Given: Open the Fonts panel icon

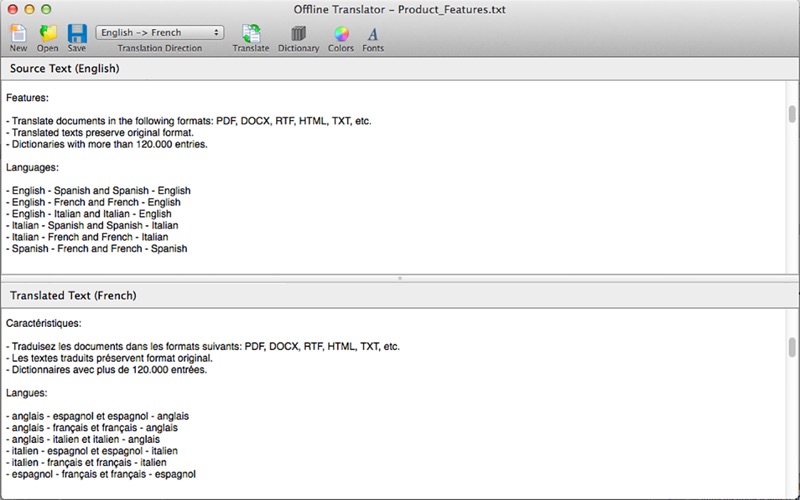Looking at the screenshot, I should [x=373, y=34].
